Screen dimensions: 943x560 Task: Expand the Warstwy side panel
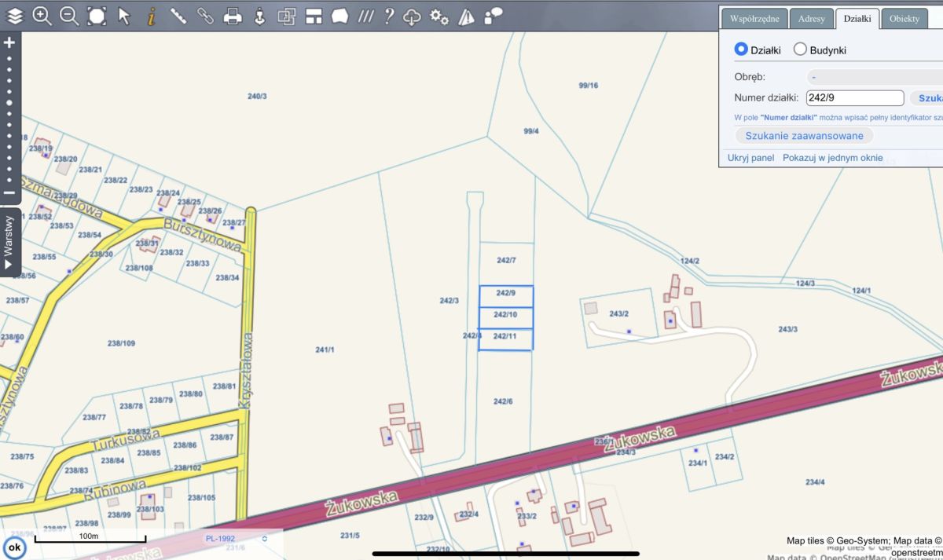point(9,242)
